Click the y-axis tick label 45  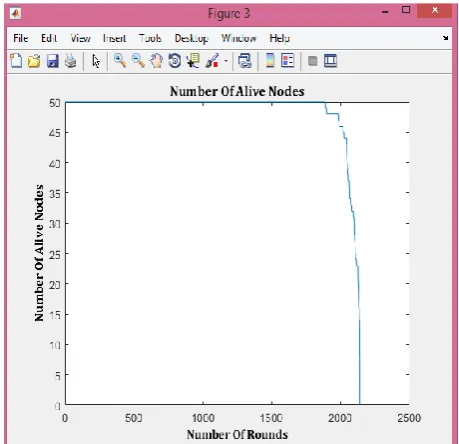tap(55, 133)
